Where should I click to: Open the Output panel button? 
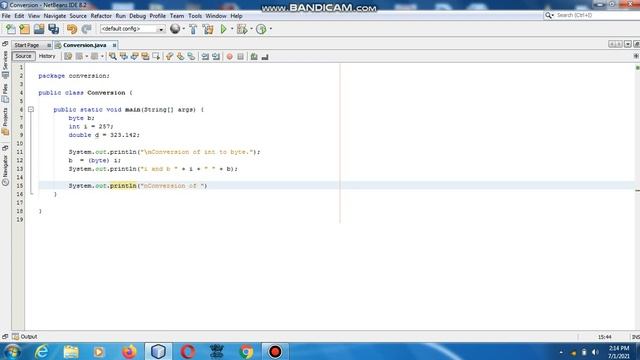click(25, 337)
